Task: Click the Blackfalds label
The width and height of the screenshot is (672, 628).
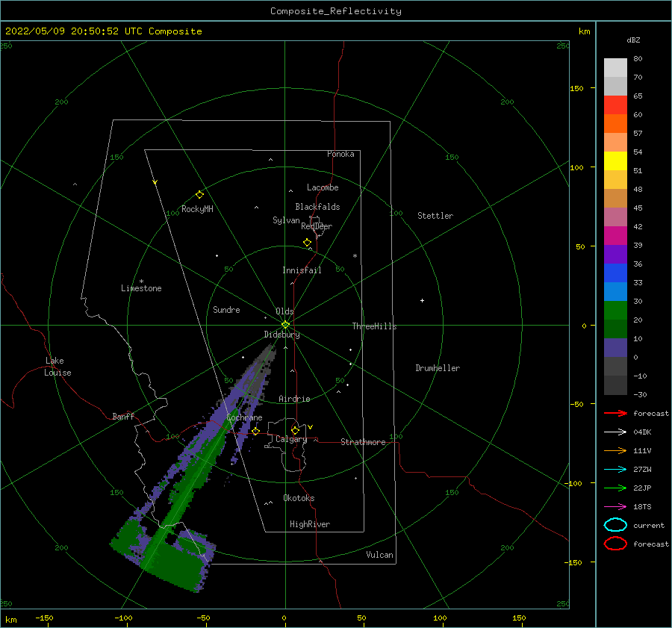Action: click(x=317, y=207)
